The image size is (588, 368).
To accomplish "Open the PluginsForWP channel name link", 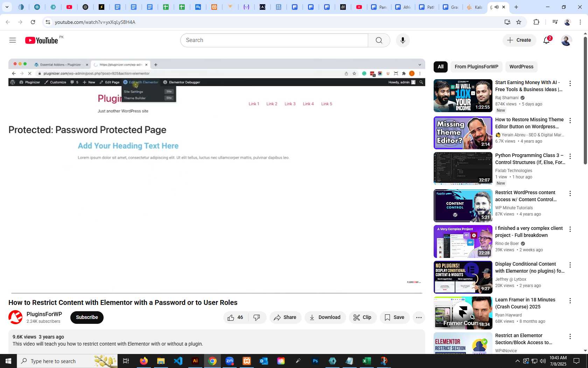I will point(44,314).
